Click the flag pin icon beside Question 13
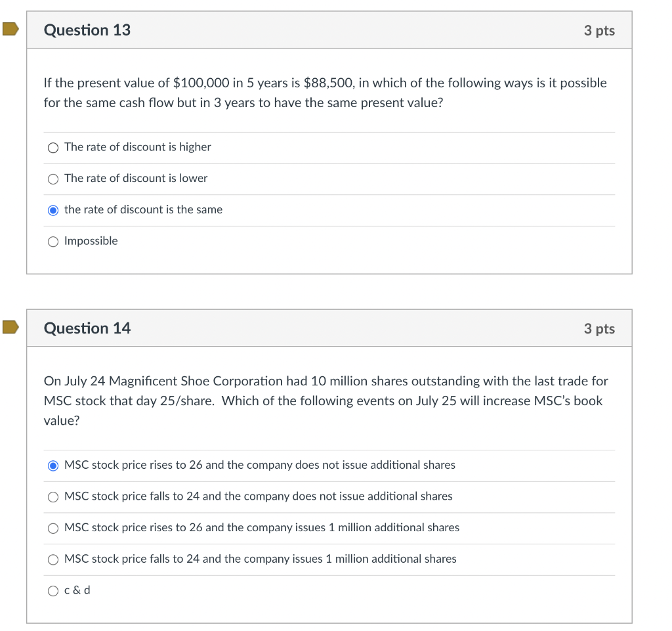 click(10, 28)
